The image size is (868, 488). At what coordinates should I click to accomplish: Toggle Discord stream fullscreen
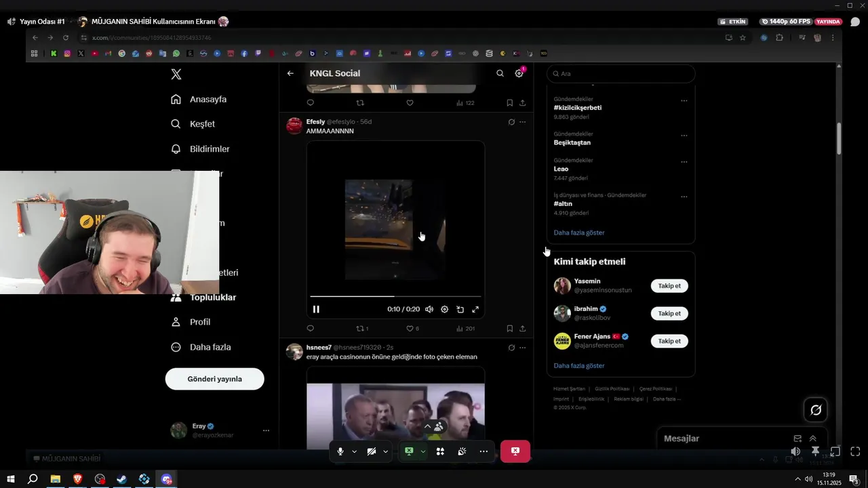[855, 451]
